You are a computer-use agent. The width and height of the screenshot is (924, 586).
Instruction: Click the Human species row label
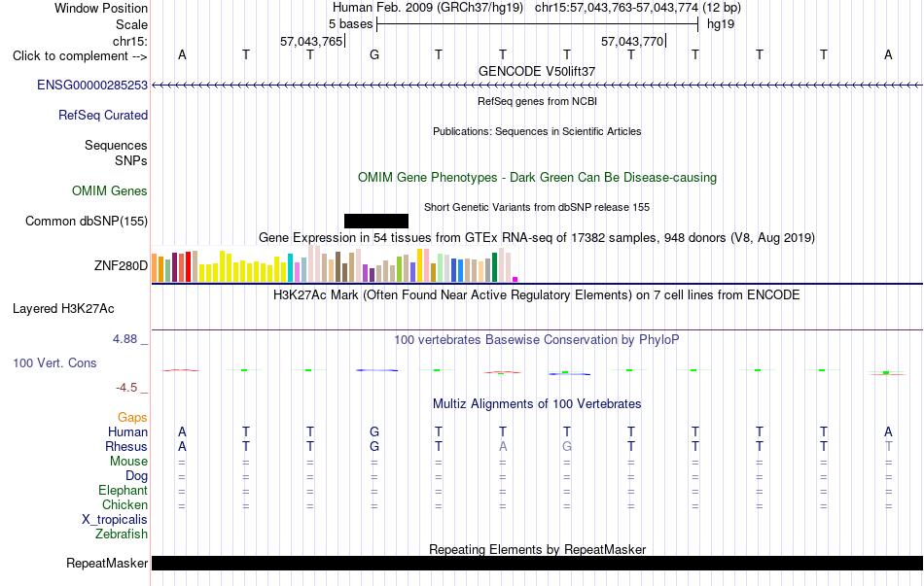pyautogui.click(x=127, y=431)
